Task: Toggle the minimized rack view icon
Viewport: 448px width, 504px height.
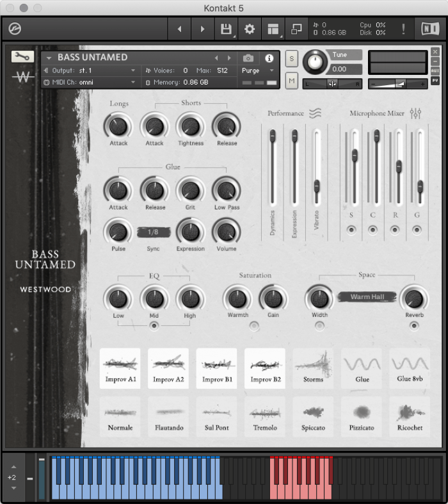Action: (x=296, y=29)
